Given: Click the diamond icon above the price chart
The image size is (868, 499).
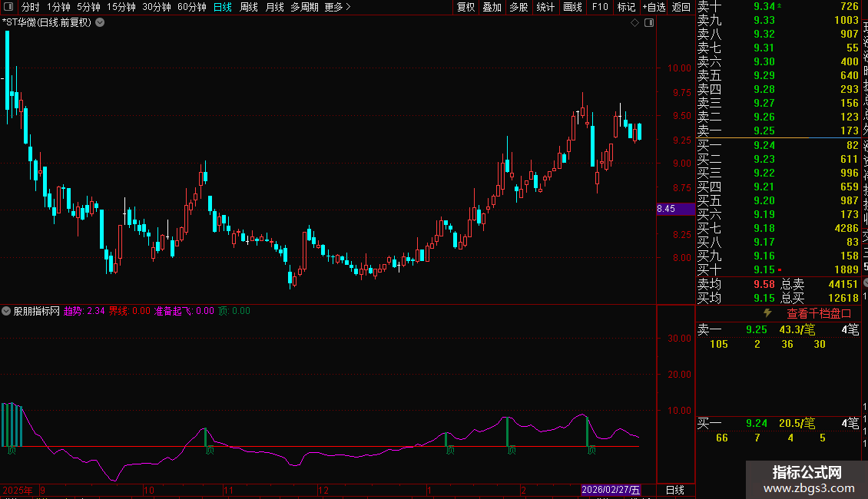Looking at the screenshot, I should point(634,23).
